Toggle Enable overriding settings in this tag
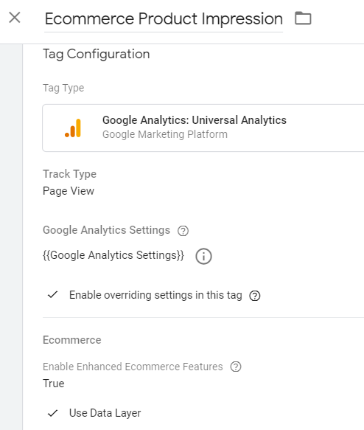This screenshot has height=430, width=364. (x=156, y=295)
